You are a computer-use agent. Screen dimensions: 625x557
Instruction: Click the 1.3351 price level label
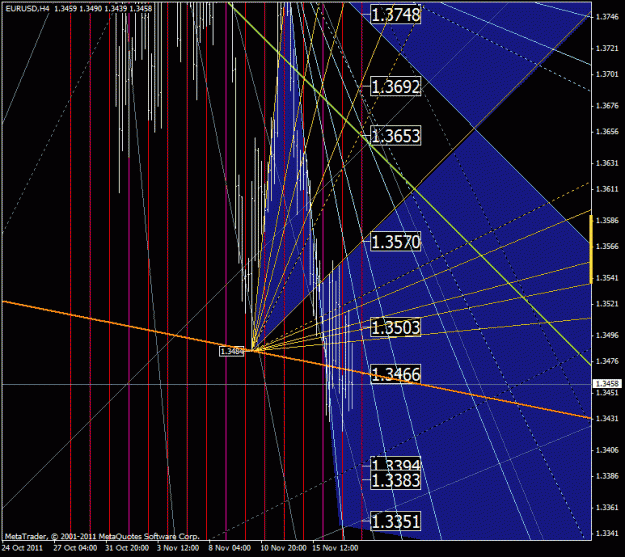pos(395,522)
